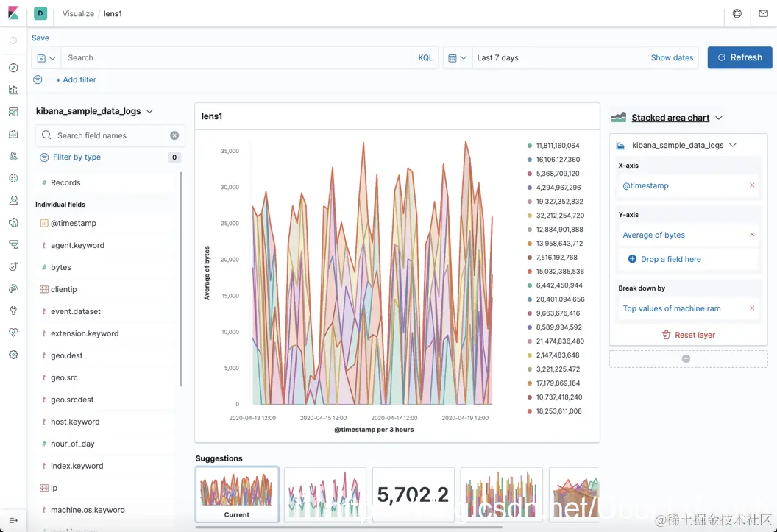Viewport: 777px width, 532px height.
Task: Edit the @timestamp X-axis dimension
Action: coord(645,185)
